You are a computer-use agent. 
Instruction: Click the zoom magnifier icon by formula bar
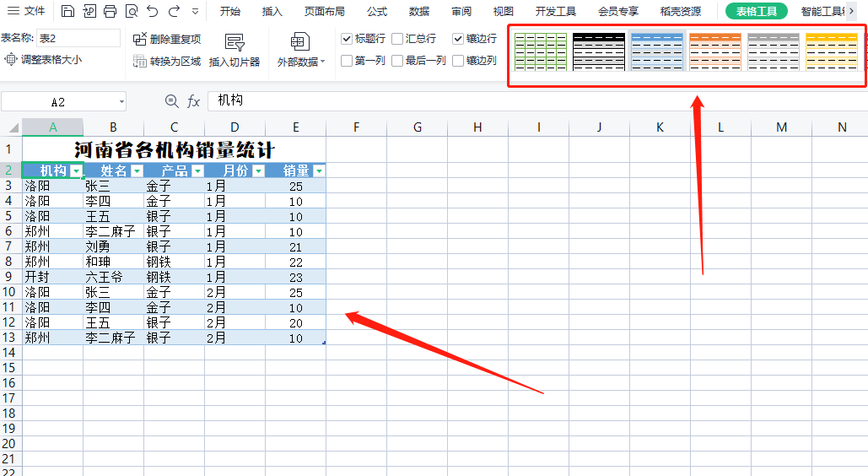coord(171,100)
